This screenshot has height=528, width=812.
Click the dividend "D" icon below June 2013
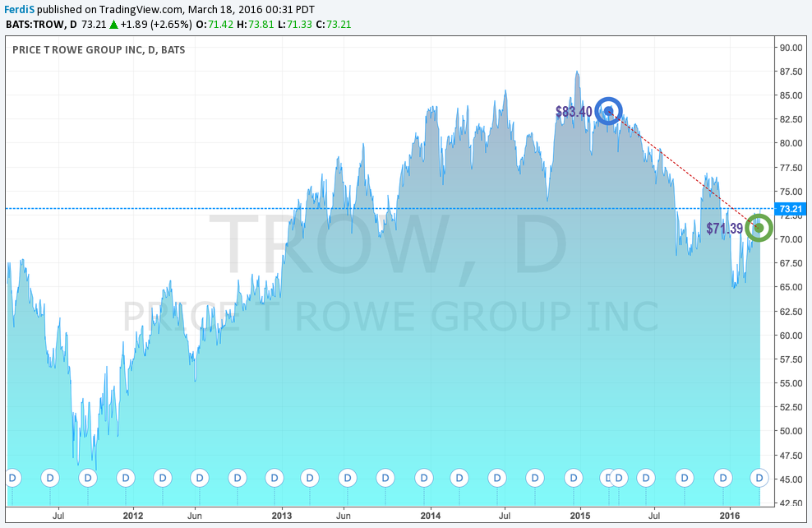[x=347, y=477]
